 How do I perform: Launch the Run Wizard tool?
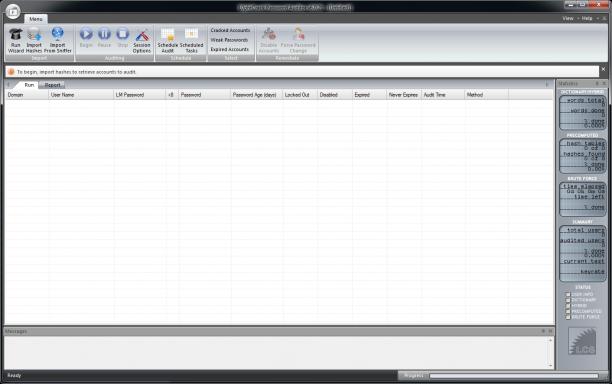16,40
